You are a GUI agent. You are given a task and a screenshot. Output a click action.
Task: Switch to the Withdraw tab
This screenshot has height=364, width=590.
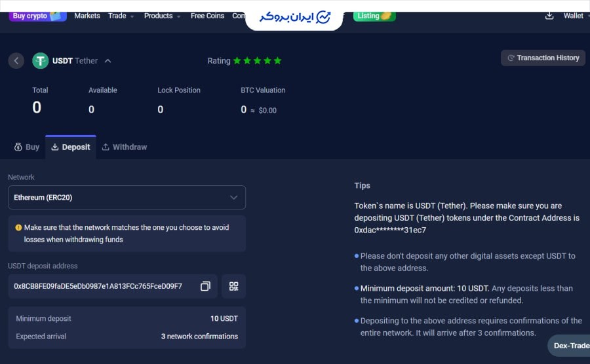point(124,147)
